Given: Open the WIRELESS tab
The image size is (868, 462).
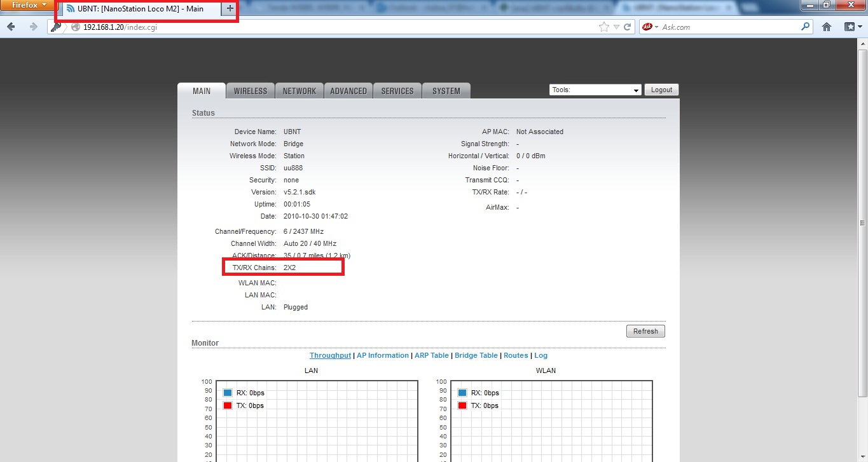Looking at the screenshot, I should [x=251, y=91].
